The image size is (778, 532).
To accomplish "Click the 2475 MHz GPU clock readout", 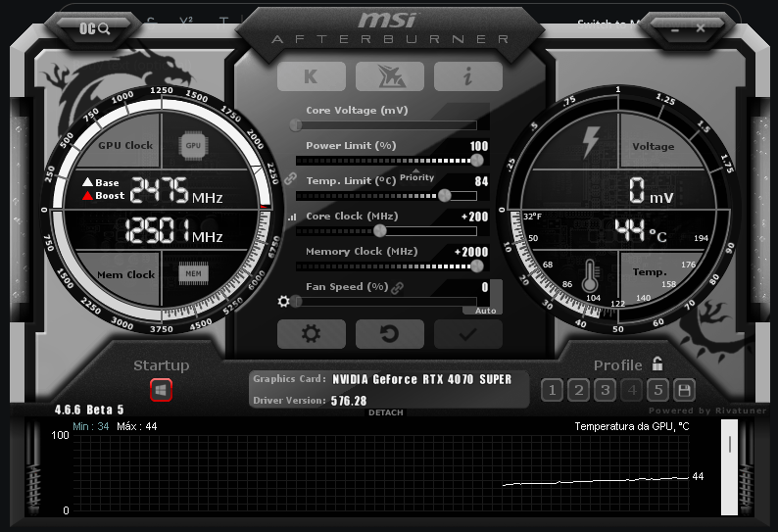I will tap(176, 191).
